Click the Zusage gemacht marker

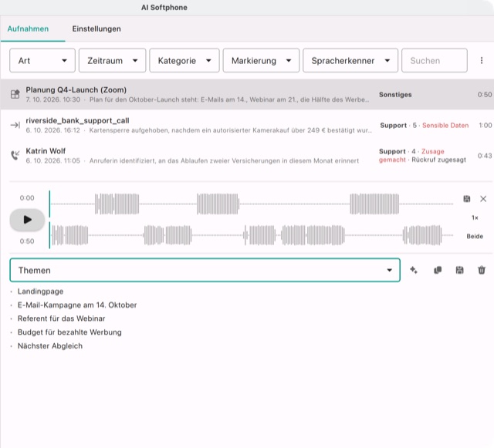tap(411, 156)
